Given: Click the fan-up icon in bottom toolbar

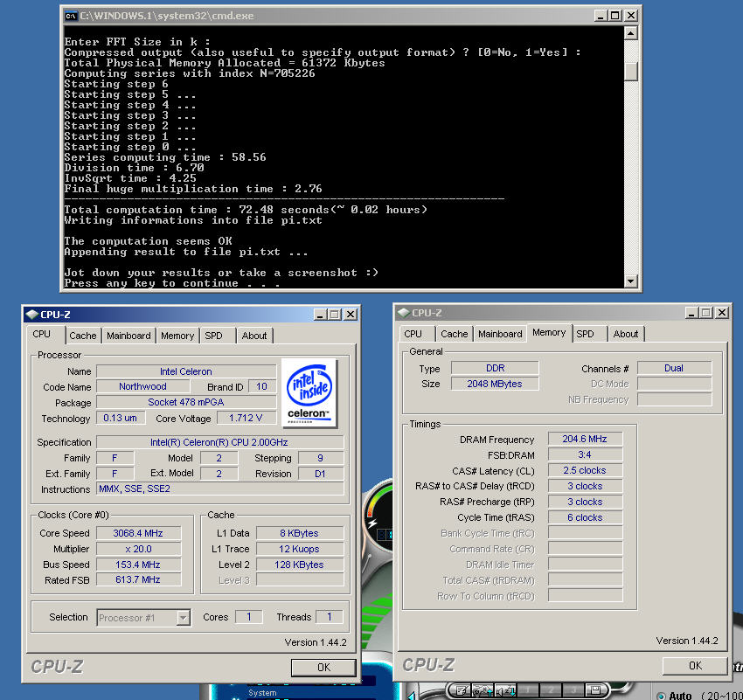Looking at the screenshot, I should (483, 690).
